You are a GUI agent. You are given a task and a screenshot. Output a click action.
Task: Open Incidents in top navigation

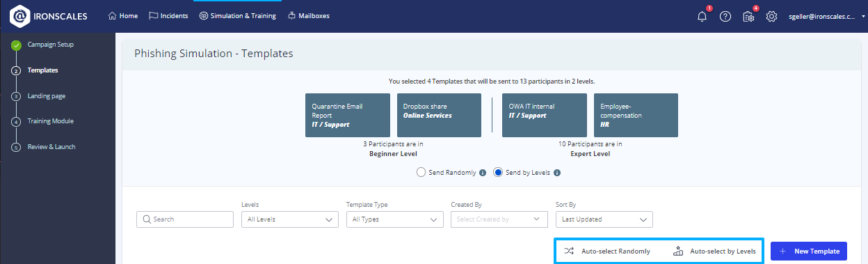168,16
